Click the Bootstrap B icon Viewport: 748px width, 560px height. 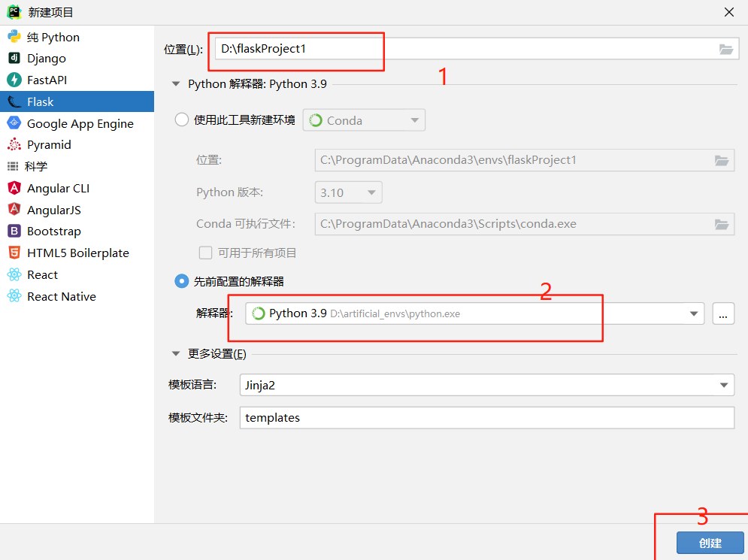point(14,231)
